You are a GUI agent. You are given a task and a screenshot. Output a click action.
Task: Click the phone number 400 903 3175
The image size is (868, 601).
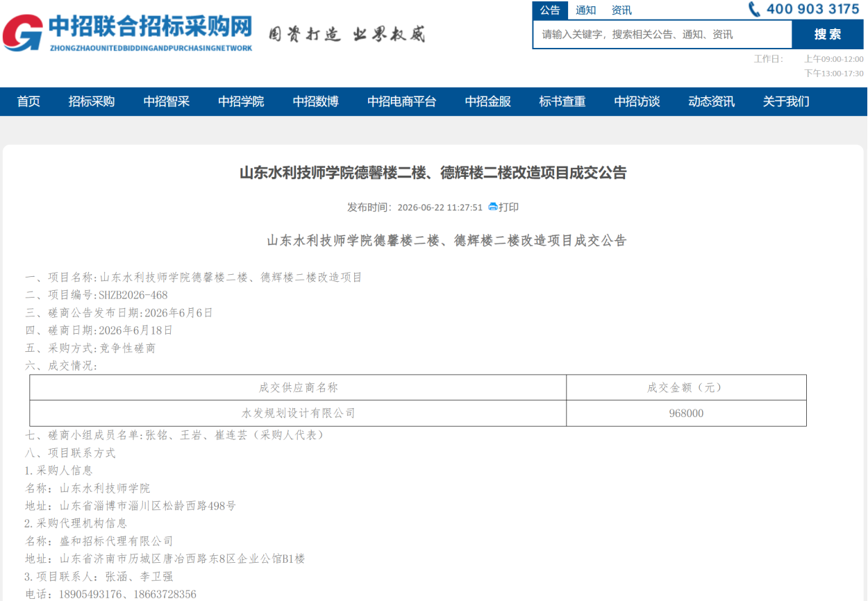pyautogui.click(x=813, y=9)
